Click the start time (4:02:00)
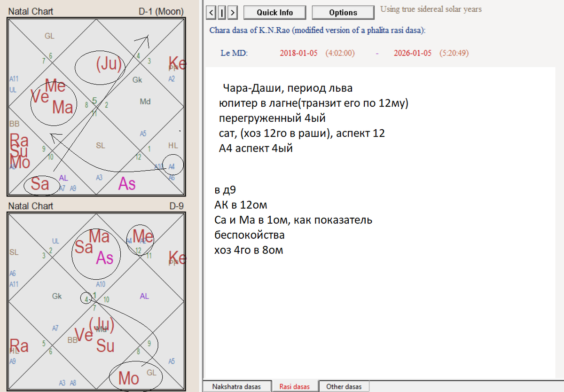 [340, 53]
